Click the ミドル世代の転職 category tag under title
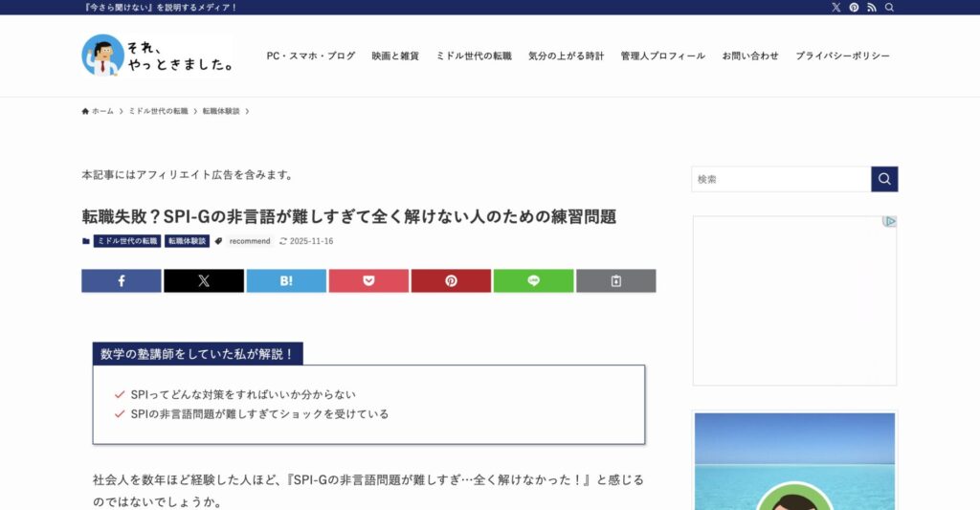 point(127,241)
